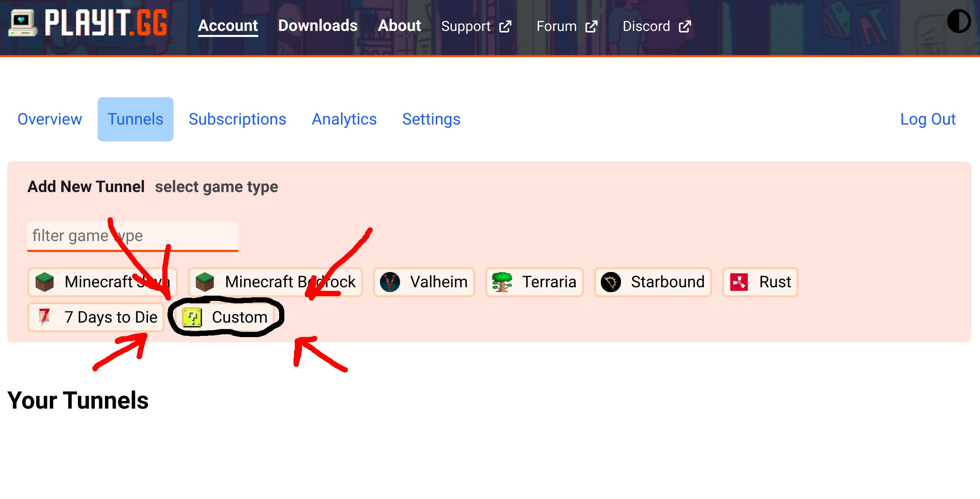Click the Valheim game icon
This screenshot has width=980, height=499.
click(x=390, y=282)
